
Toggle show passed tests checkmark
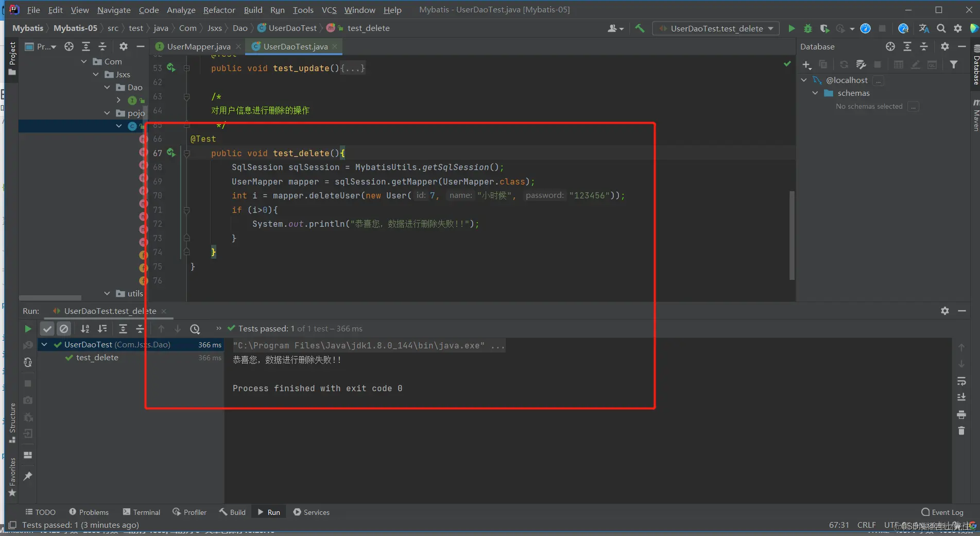pyautogui.click(x=47, y=329)
